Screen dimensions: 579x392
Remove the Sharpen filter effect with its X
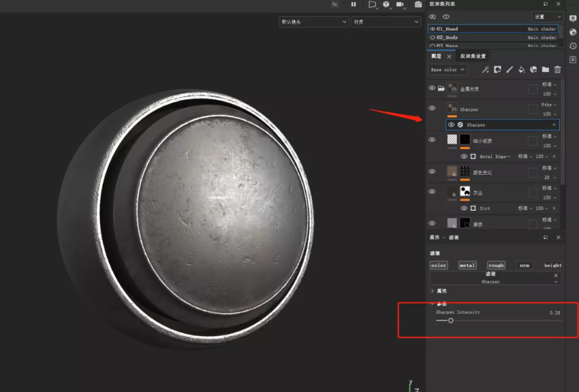coord(554,125)
